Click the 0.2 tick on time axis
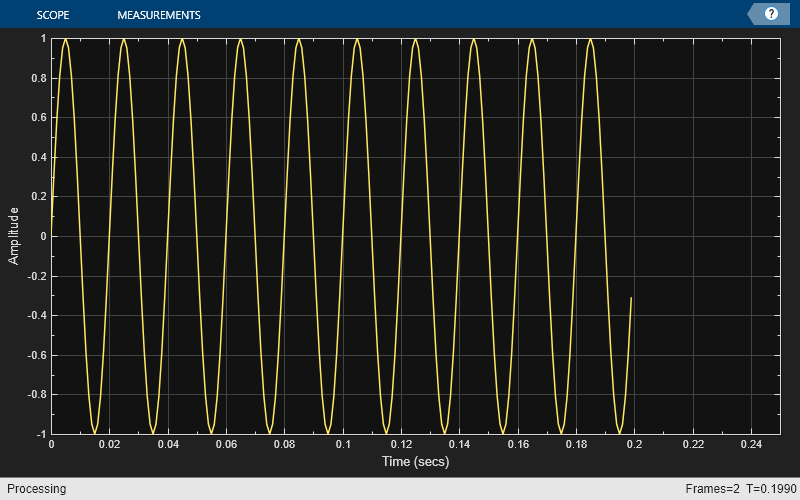This screenshot has width=800, height=500. point(634,444)
